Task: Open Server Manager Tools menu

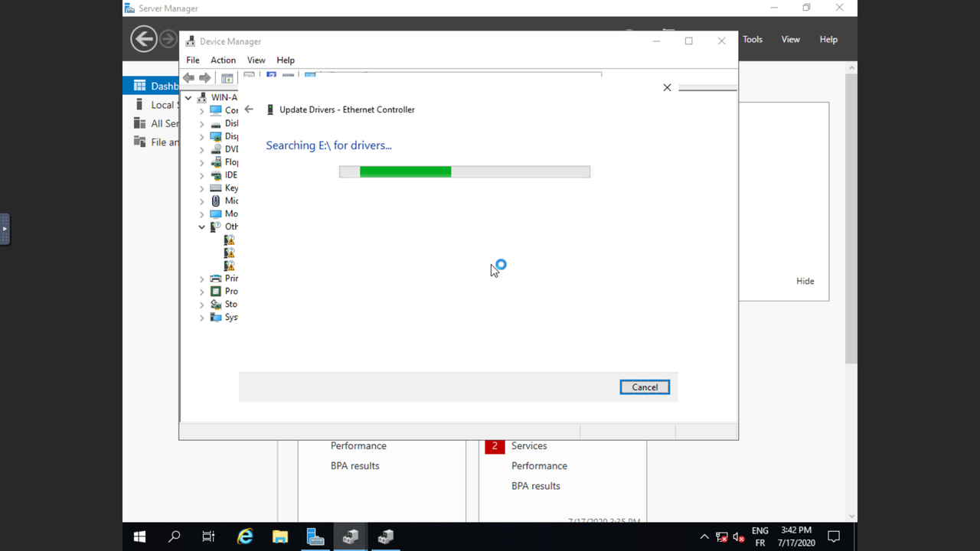Action: click(753, 40)
